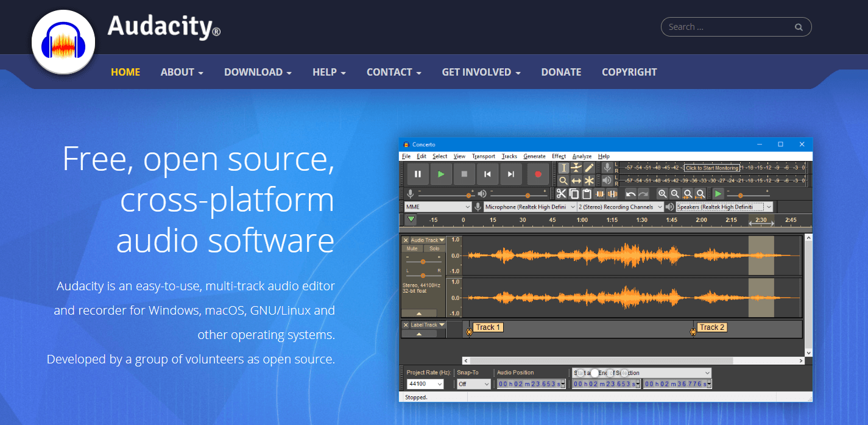Click the Undo arrow icon
The height and width of the screenshot is (425, 868).
pos(630,194)
